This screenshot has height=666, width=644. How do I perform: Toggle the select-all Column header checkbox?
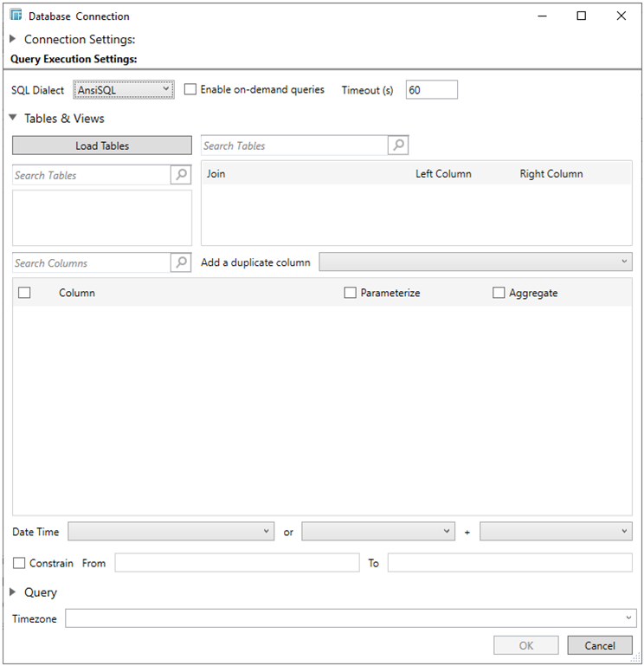[x=24, y=293]
